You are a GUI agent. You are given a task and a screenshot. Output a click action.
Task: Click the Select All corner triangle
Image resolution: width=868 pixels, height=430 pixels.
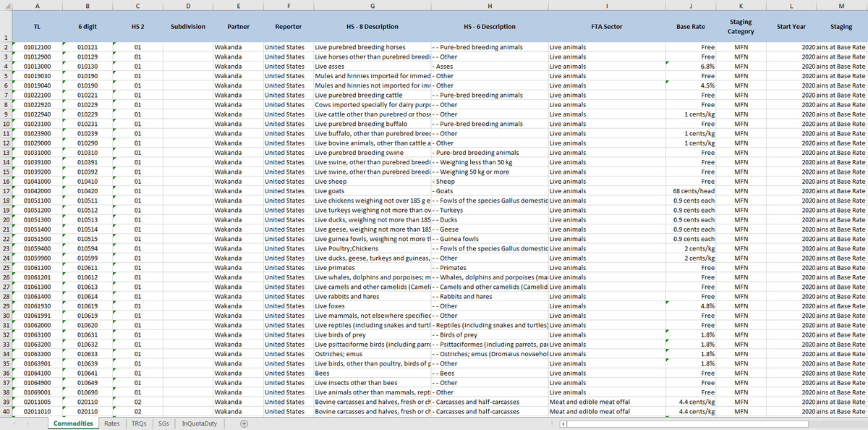click(x=7, y=6)
